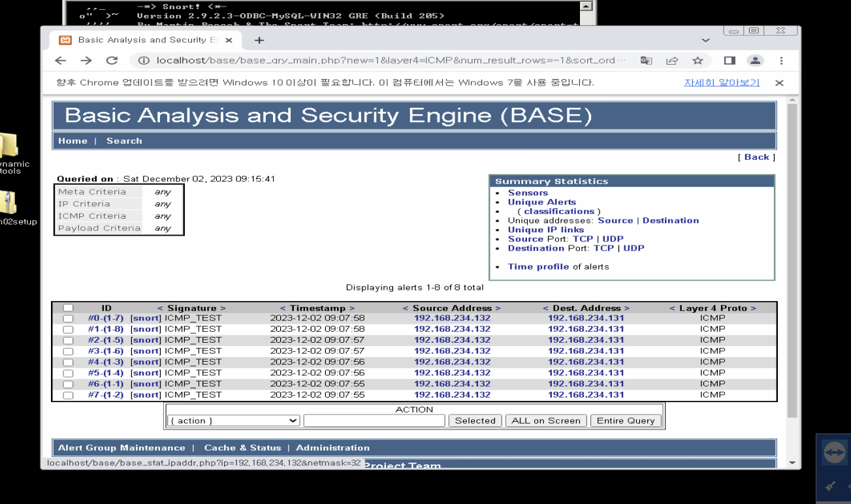The image size is (851, 504).
Task: Click the page vertical scrollbar
Action: coord(793,261)
